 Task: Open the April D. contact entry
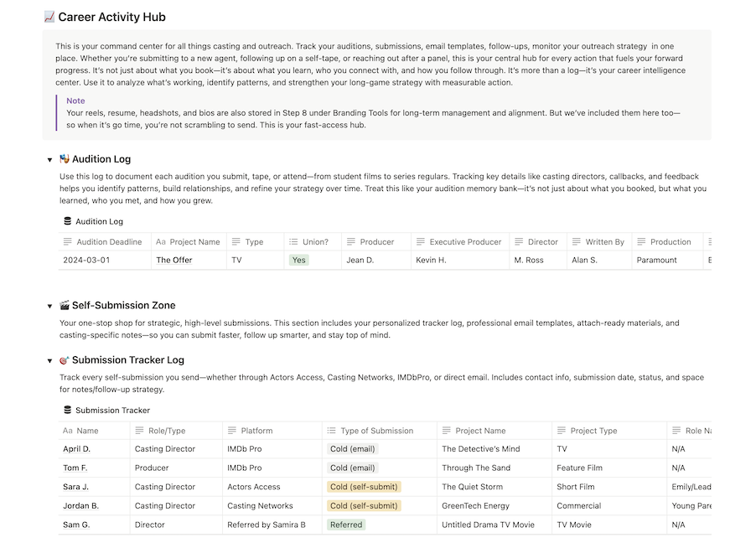click(x=76, y=449)
